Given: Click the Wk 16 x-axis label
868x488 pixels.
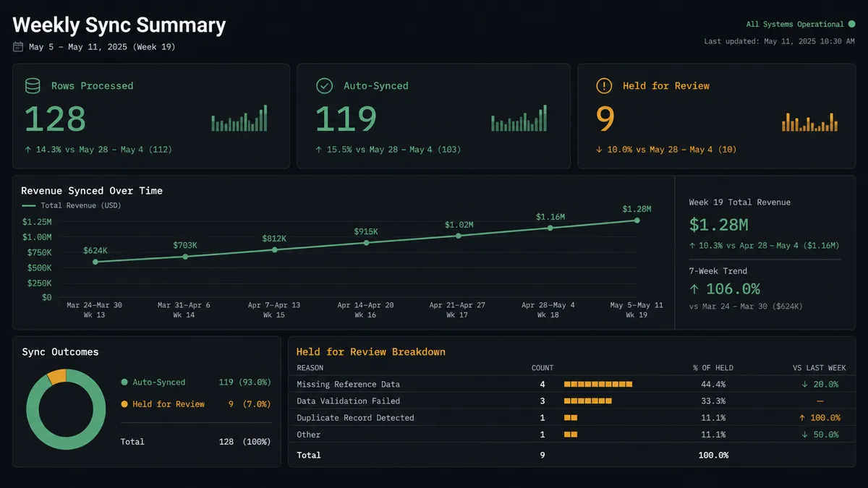Looking at the screenshot, I should [x=366, y=315].
